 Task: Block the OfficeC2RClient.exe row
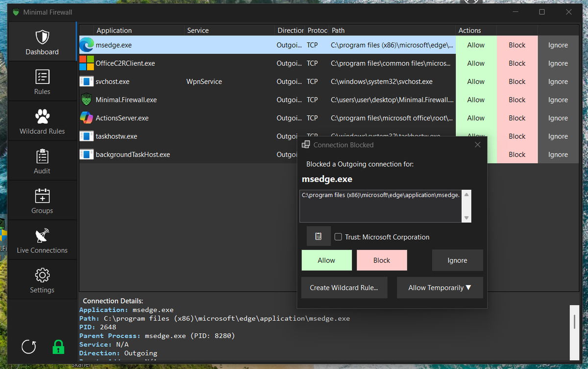pyautogui.click(x=517, y=63)
